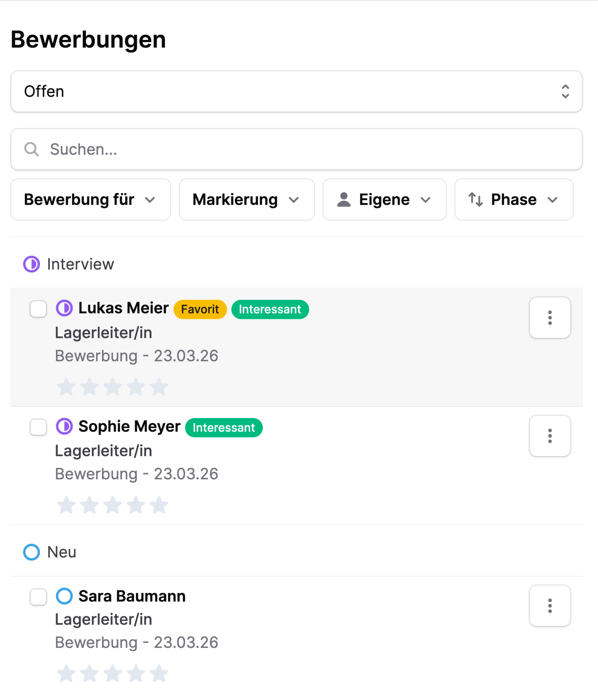Click Neu phase icon beside Sara Baumann
This screenshot has width=598, height=700.
pos(64,596)
